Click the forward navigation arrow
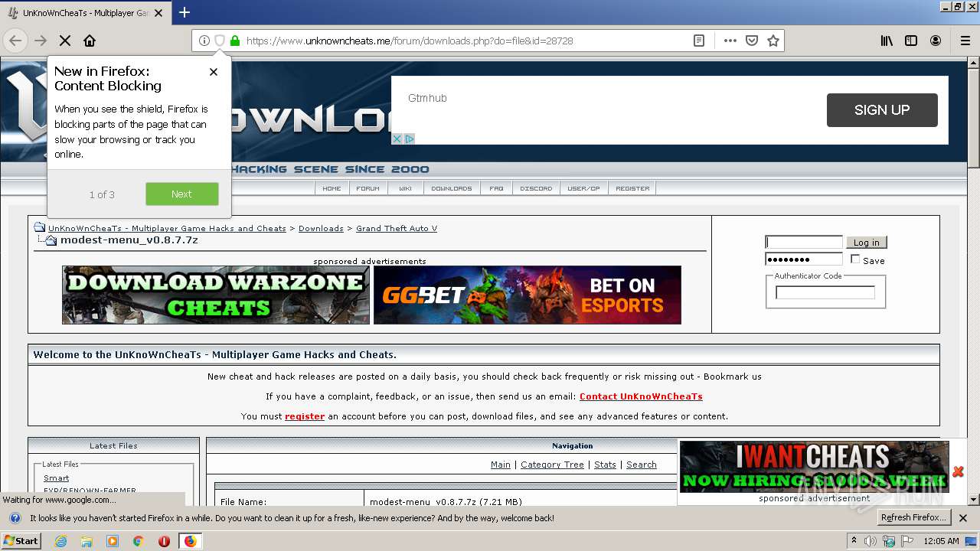The width and height of the screenshot is (980, 551). pyautogui.click(x=41, y=41)
